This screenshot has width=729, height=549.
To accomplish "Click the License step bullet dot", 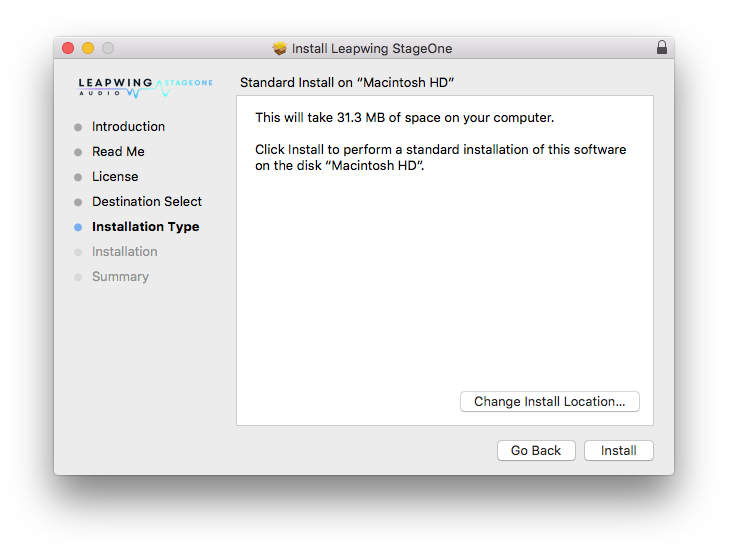I will [x=78, y=177].
